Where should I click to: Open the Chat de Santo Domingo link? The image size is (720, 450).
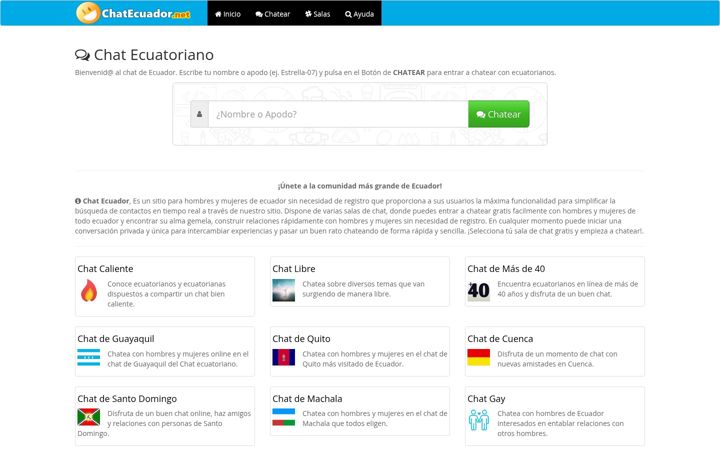[127, 399]
